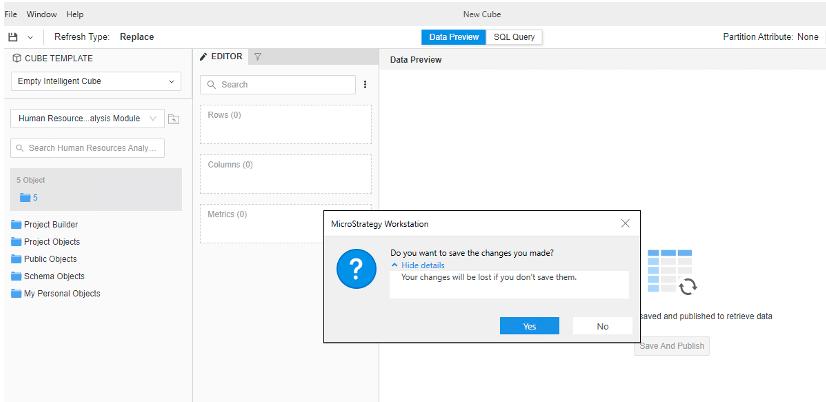826x402 pixels.
Task: Open the Project Builder folder
Action: coord(50,225)
